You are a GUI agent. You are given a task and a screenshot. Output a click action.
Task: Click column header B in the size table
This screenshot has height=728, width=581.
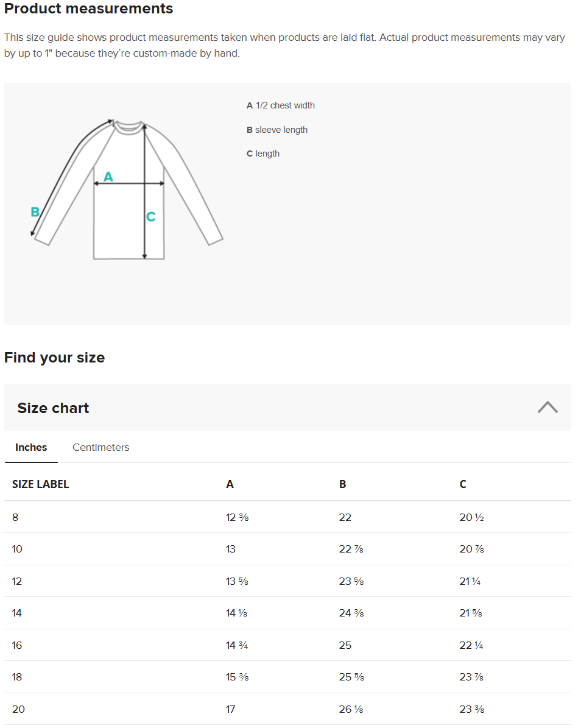pos(343,484)
